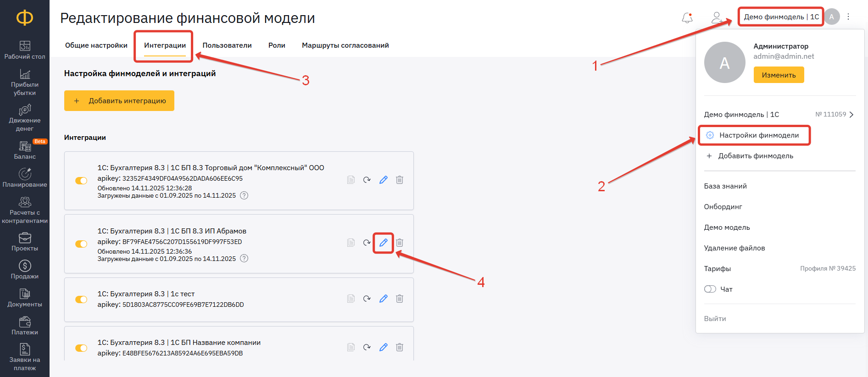
Task: Navigate to Планирование in sidebar
Action: pos(25,178)
